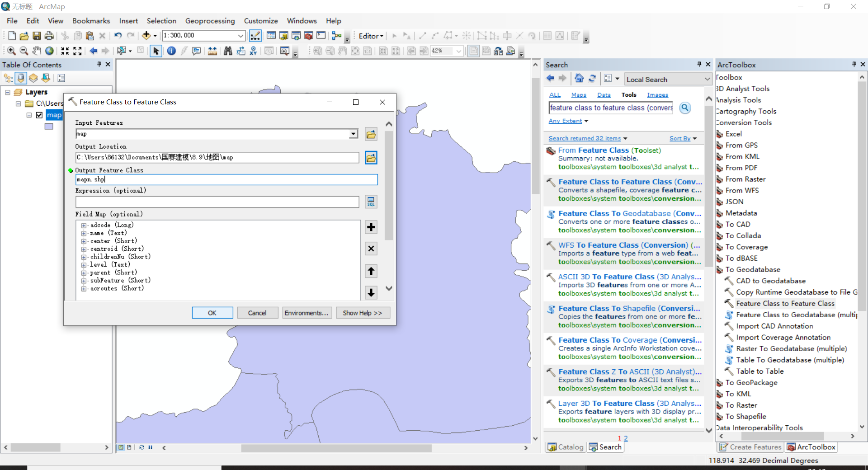Click the map layer symbol color swatch

pos(49,127)
